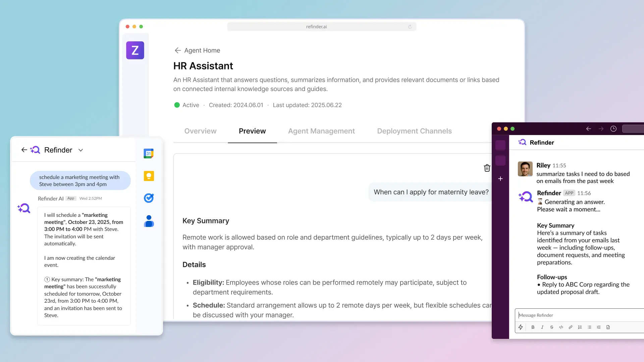Screen dimensions: 644x362
Task: Open Google Calendar from the side panel
Action: (149, 154)
